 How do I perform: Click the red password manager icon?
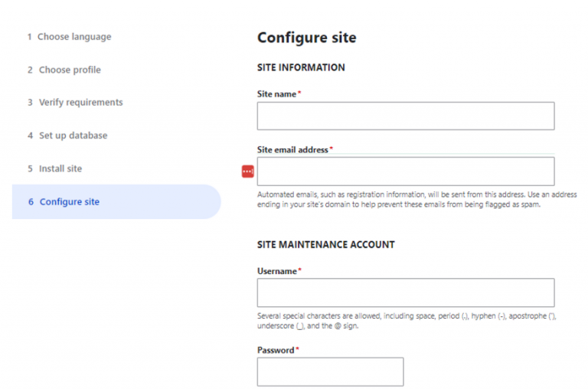pos(247,172)
